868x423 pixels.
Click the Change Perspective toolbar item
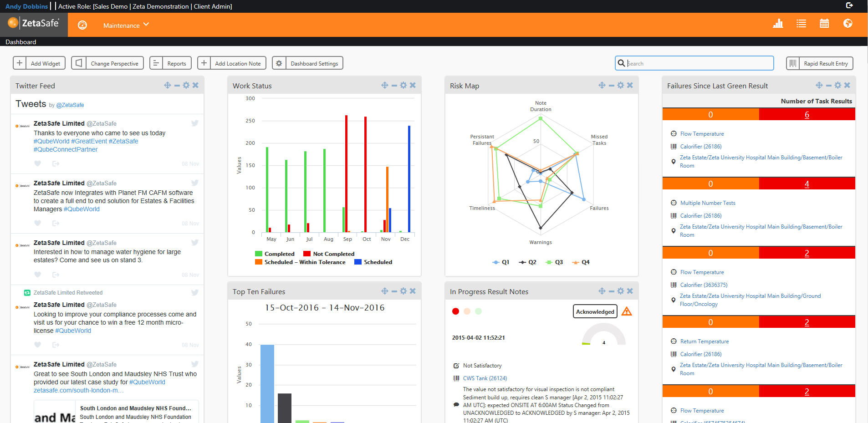(107, 63)
